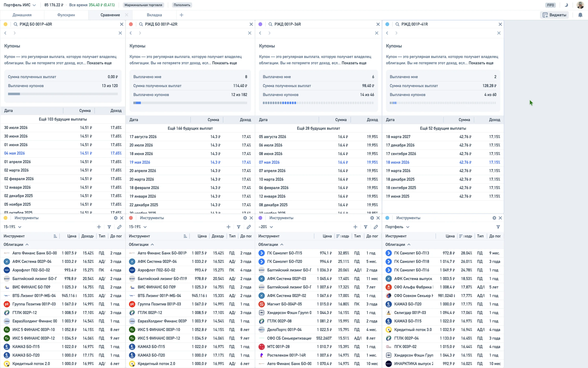Viewport: 588px width, 368px height.
Task: Click Показать еще in РЖД БО 001Р-40R panel
Action: click(99, 63)
